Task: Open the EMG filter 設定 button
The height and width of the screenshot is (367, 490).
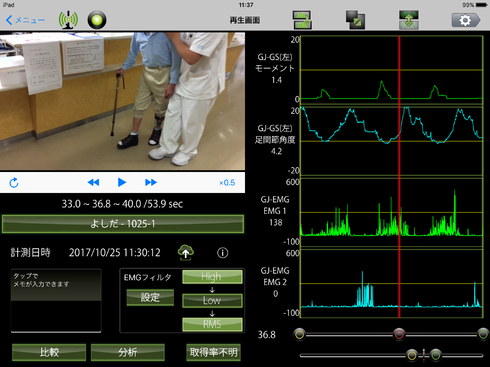Action: coord(150,297)
